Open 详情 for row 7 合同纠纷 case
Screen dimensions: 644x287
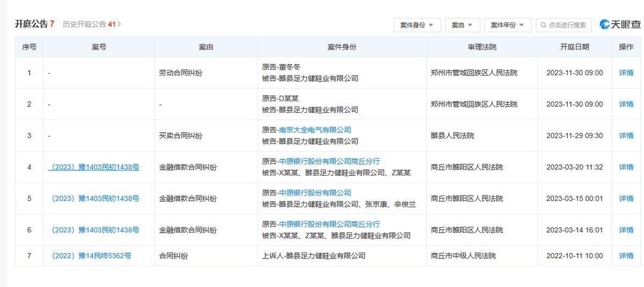pos(626,256)
